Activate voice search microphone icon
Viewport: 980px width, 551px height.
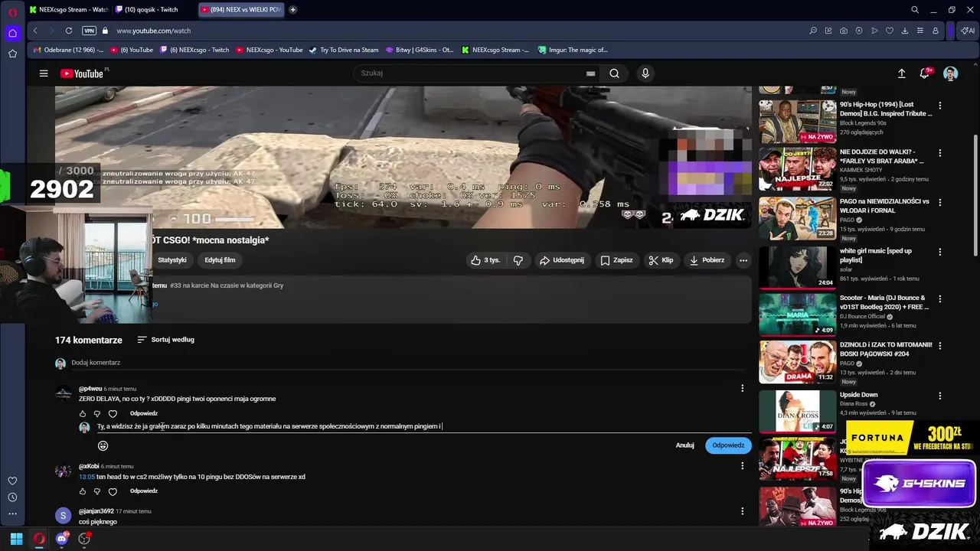645,73
